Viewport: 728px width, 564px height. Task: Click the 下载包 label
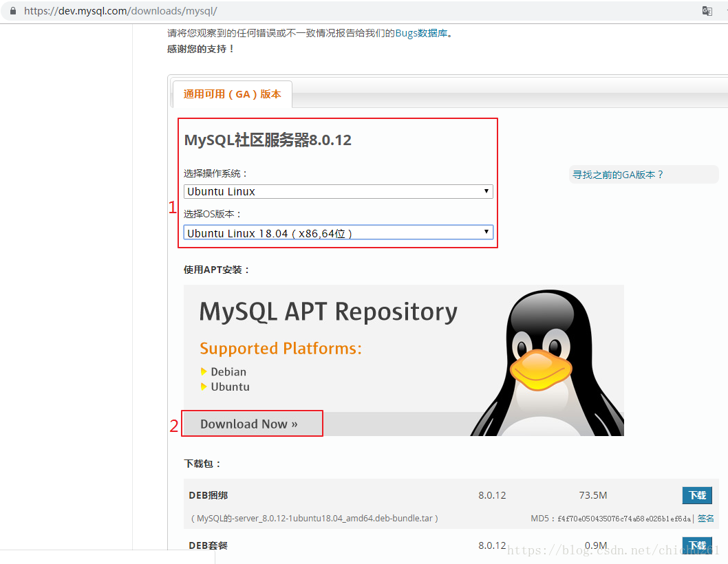203,464
